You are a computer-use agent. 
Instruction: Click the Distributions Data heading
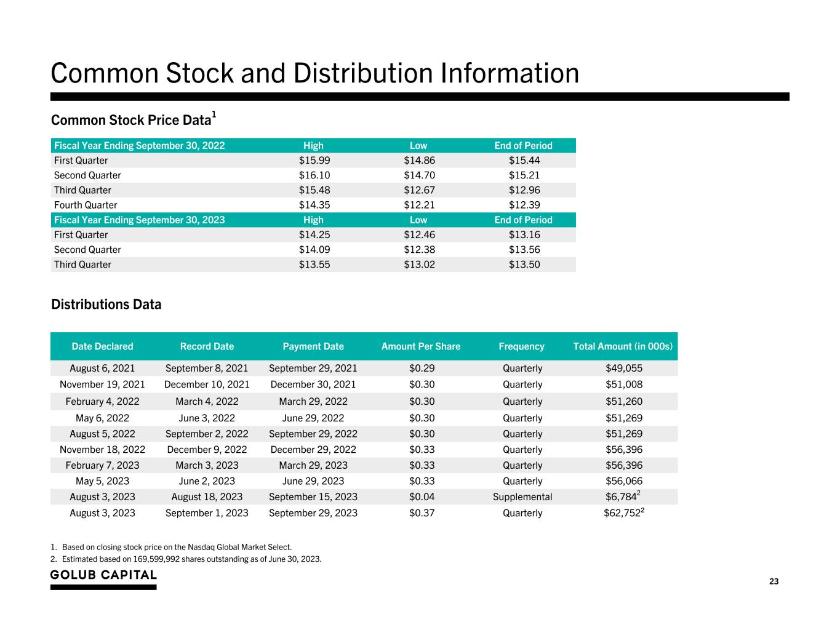pyautogui.click(x=106, y=305)
